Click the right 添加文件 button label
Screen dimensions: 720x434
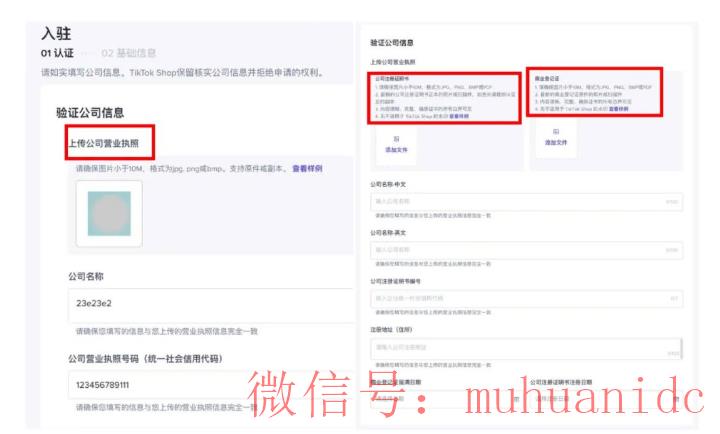(x=555, y=143)
